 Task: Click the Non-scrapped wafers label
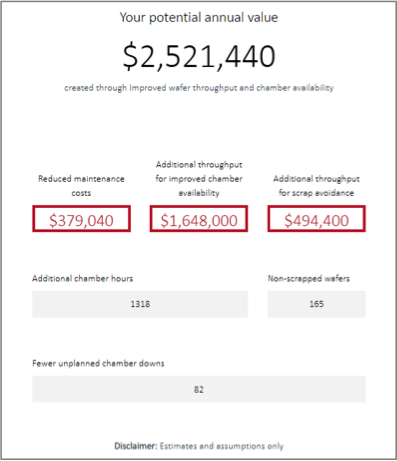309,279
